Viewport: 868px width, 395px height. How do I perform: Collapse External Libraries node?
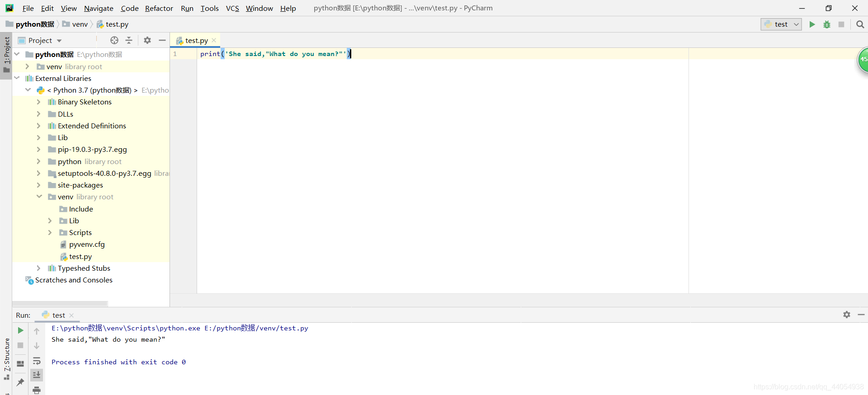[17, 78]
